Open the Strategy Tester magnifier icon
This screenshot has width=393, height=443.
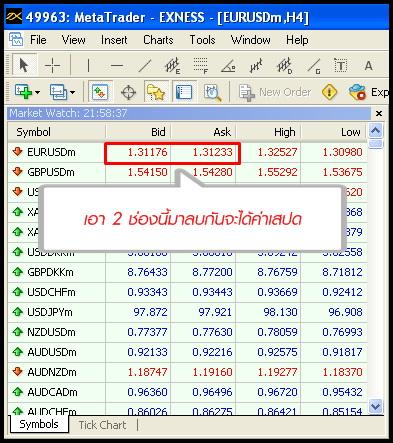[x=213, y=92]
